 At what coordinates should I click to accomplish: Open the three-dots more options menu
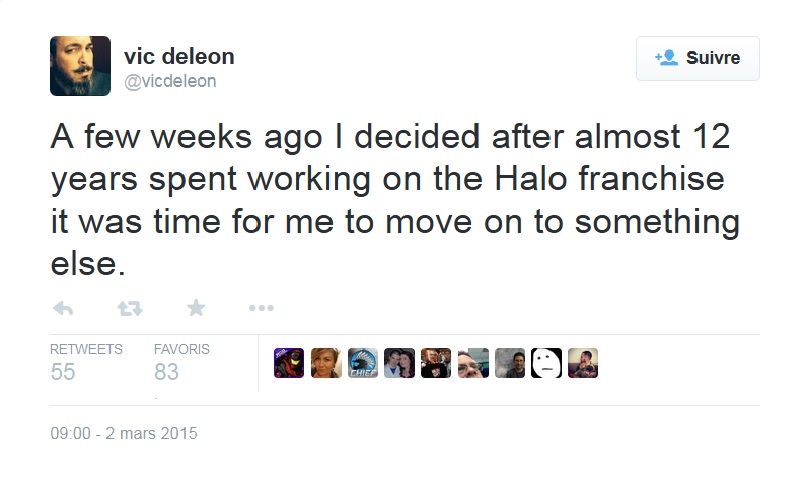click(x=261, y=309)
